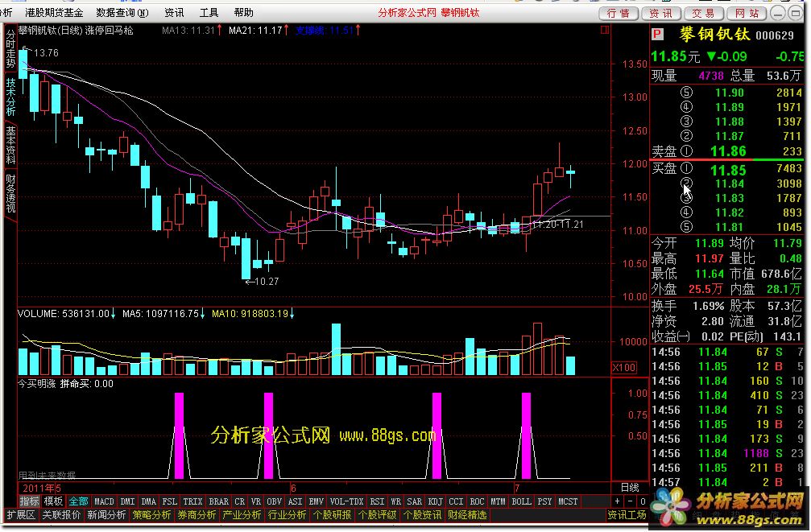This screenshot has width=811, height=532.
Task: Click the red P icon beside stock name
Action: tap(657, 34)
